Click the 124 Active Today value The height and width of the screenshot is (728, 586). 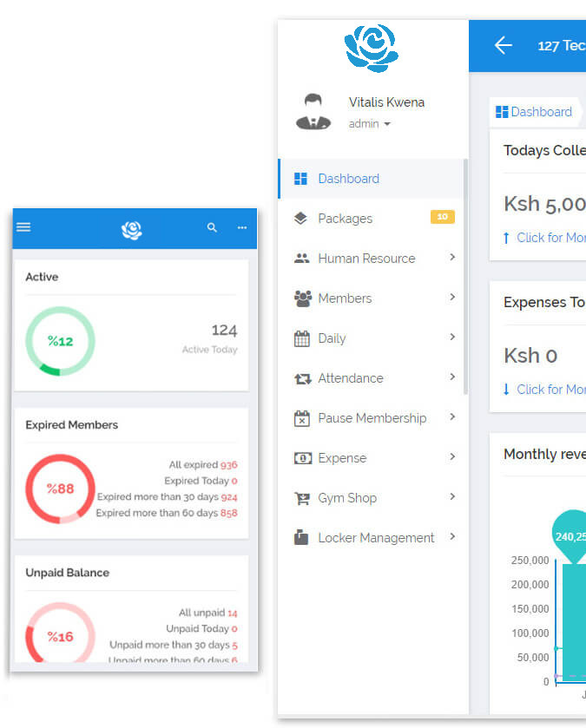pos(224,330)
